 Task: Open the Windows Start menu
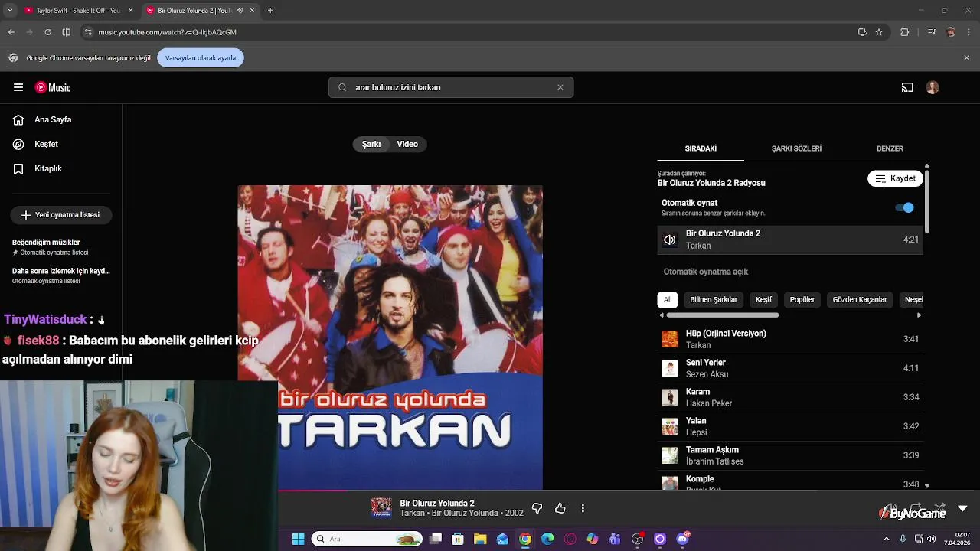[298, 539]
